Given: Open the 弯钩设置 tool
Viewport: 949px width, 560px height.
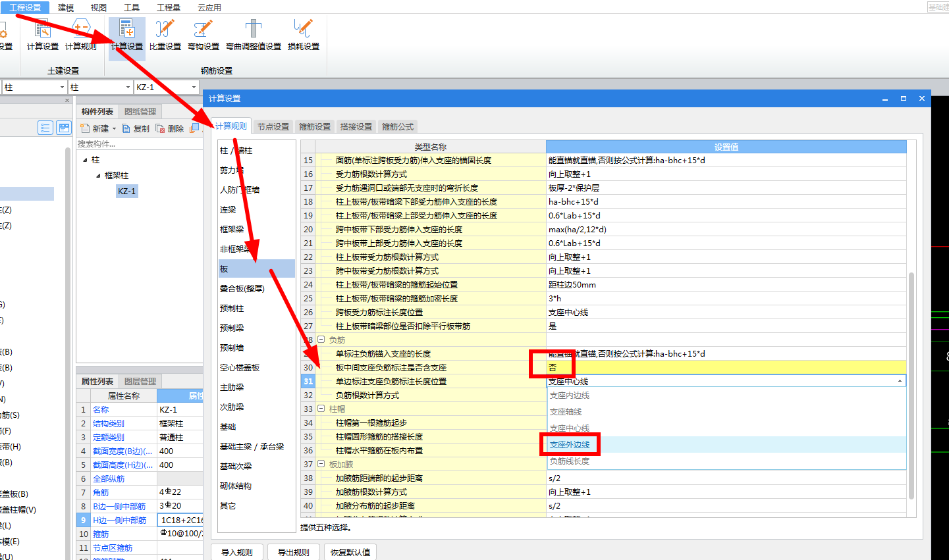Looking at the screenshot, I should click(x=203, y=36).
